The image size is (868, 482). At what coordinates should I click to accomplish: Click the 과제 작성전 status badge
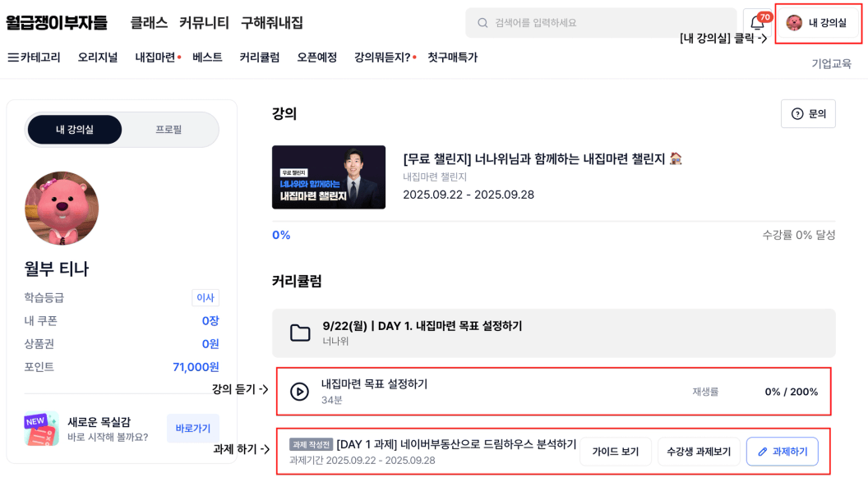click(x=311, y=444)
